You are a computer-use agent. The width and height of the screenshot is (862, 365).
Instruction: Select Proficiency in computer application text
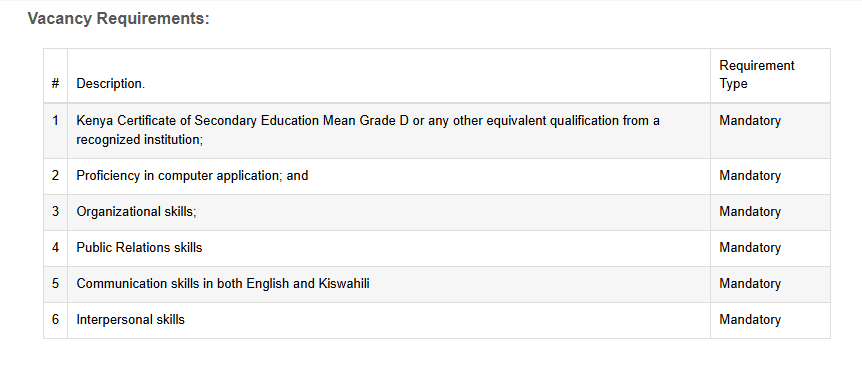[x=192, y=176]
